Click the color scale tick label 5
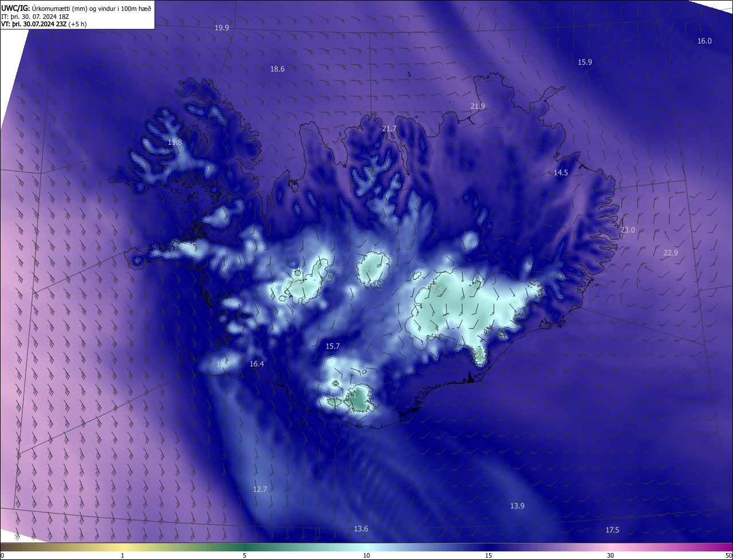 (x=245, y=555)
